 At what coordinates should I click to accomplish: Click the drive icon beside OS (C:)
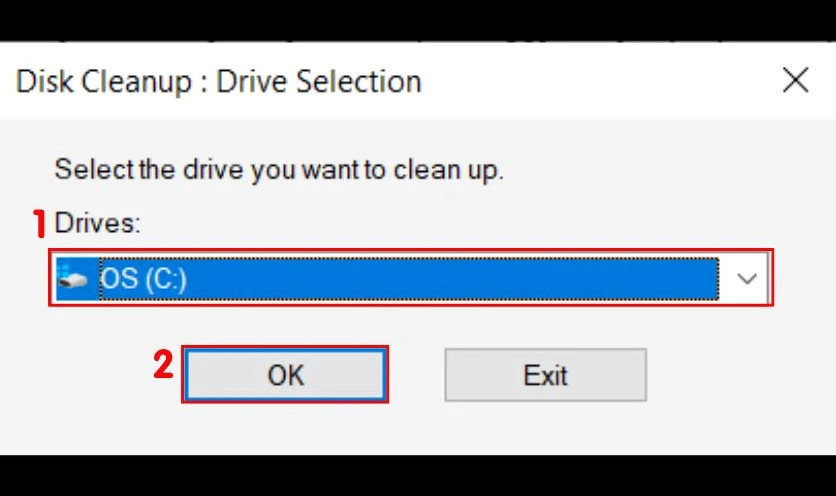click(74, 280)
